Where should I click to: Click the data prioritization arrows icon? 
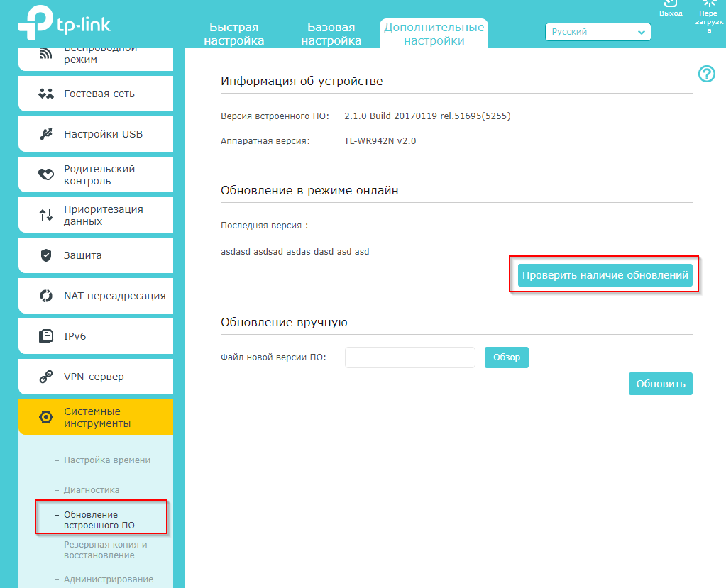tap(46, 215)
